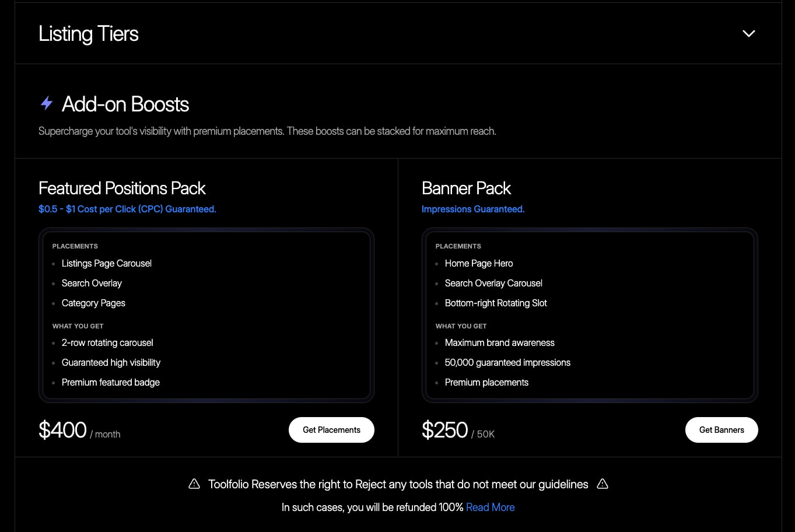Click the left warning triangle icon
795x532 pixels.
pyautogui.click(x=194, y=484)
